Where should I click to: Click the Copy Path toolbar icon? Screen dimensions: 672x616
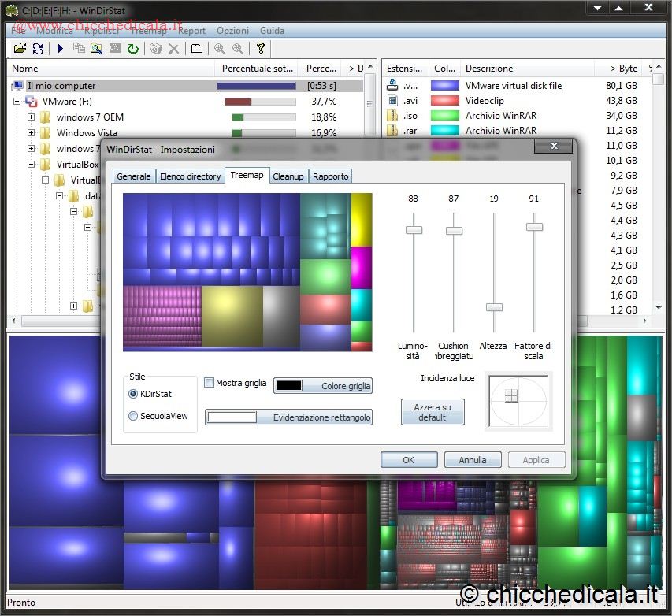point(79,49)
